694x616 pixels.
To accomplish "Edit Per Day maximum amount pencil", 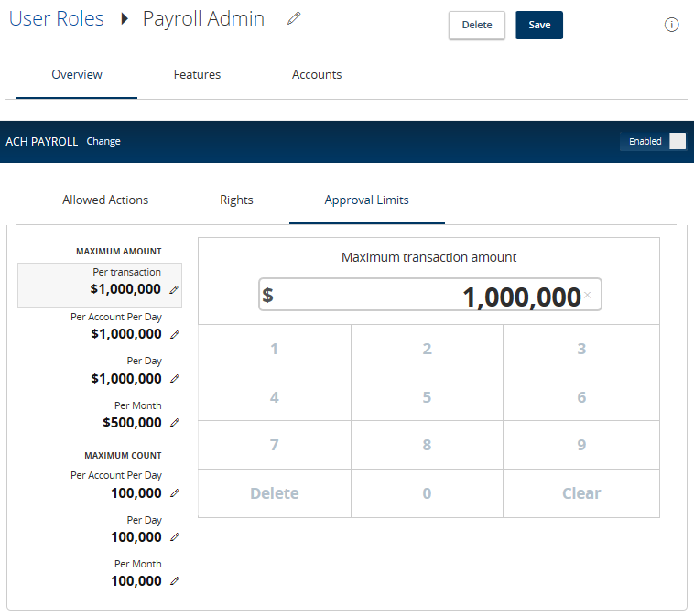I will [x=175, y=379].
